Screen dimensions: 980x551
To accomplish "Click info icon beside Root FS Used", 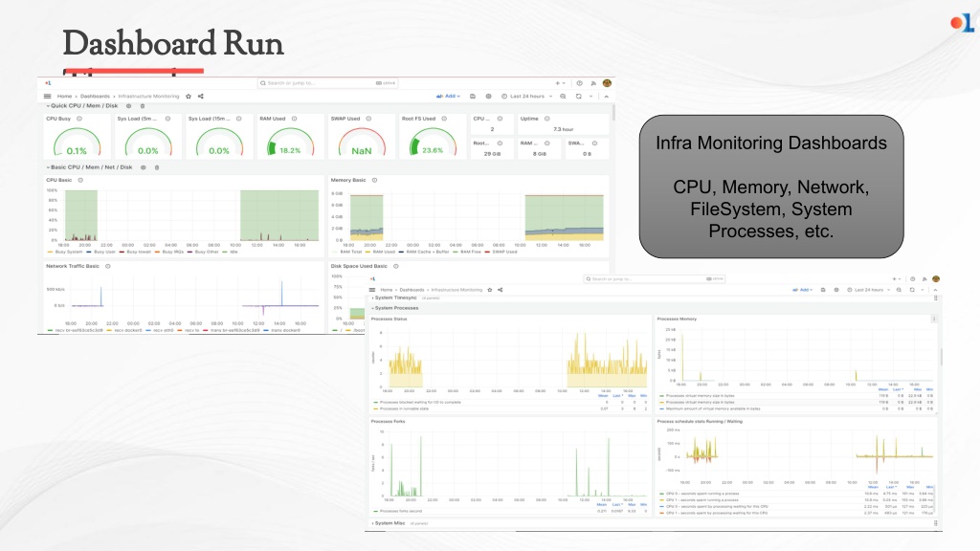I will point(444,119).
